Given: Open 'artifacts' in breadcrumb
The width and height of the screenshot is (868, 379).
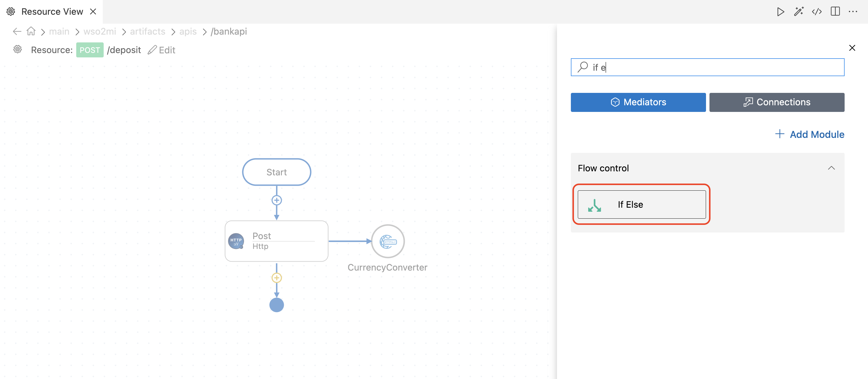Looking at the screenshot, I should point(148,31).
